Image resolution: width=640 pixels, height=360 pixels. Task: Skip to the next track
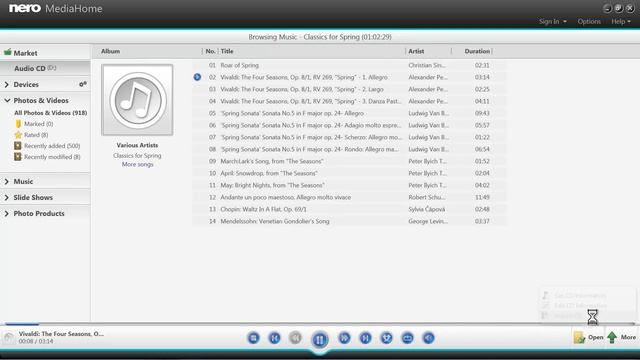(365, 338)
